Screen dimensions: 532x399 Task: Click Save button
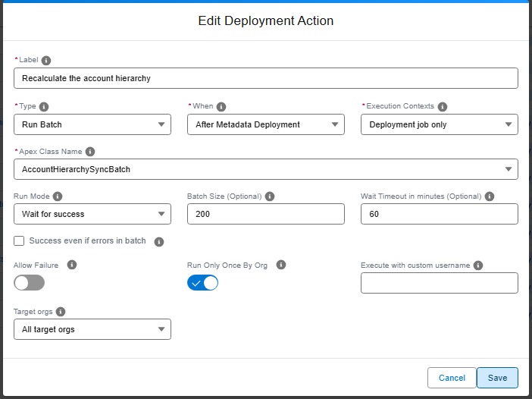tap(497, 378)
